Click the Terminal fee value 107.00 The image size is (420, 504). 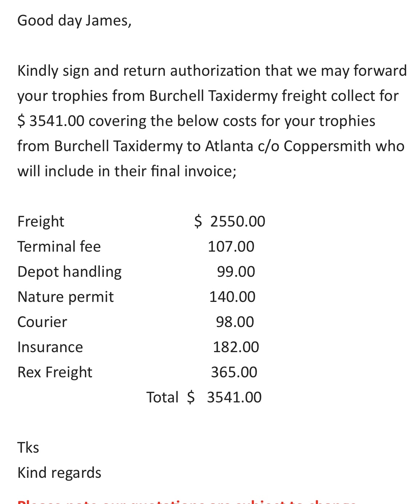231,247
